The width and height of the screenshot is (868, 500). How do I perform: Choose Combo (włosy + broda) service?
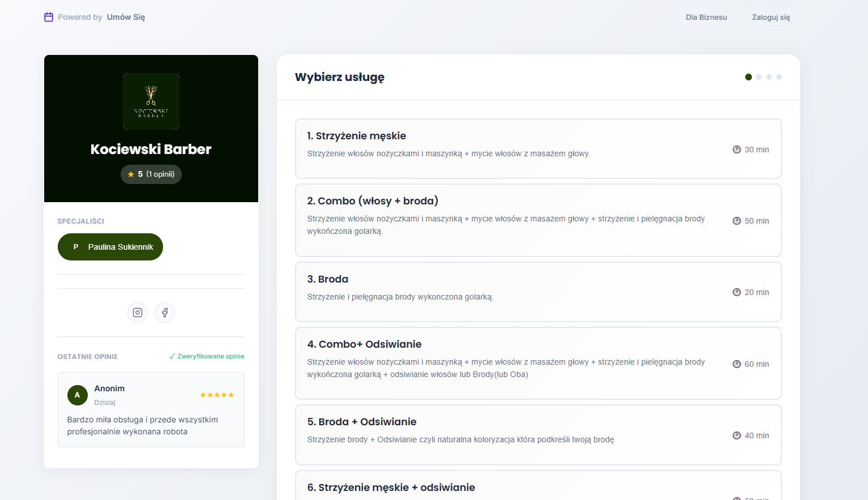coord(538,220)
